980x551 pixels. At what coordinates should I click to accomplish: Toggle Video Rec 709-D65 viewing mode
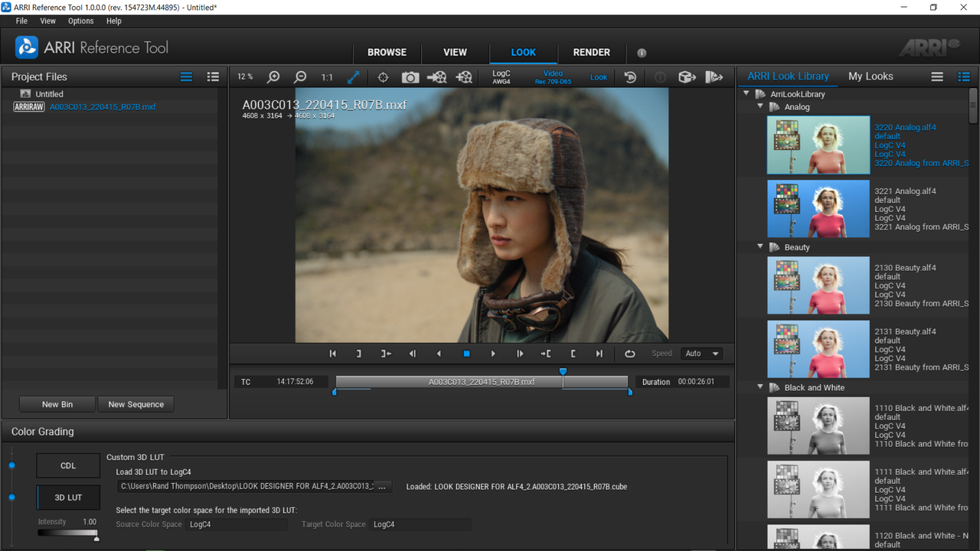pos(553,77)
